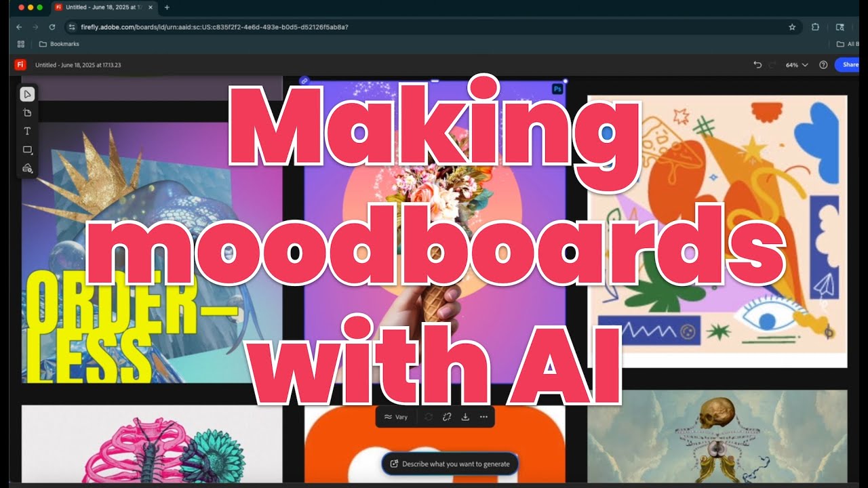The image size is (868, 488).
Task: Bookmark this page with star icon
Action: tap(792, 27)
